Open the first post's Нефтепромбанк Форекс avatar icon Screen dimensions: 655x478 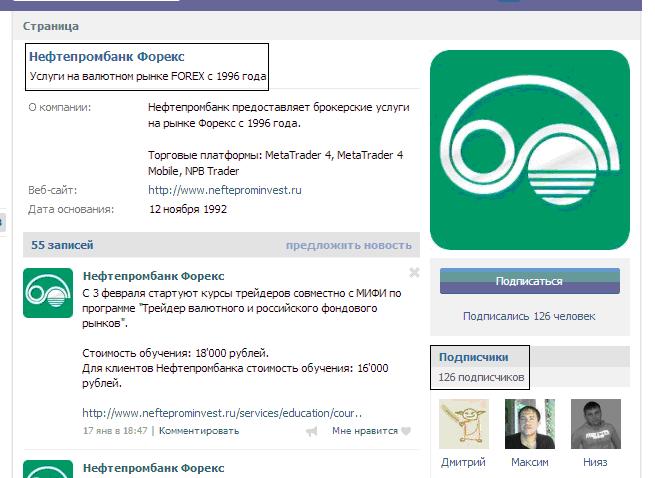pos(48,293)
